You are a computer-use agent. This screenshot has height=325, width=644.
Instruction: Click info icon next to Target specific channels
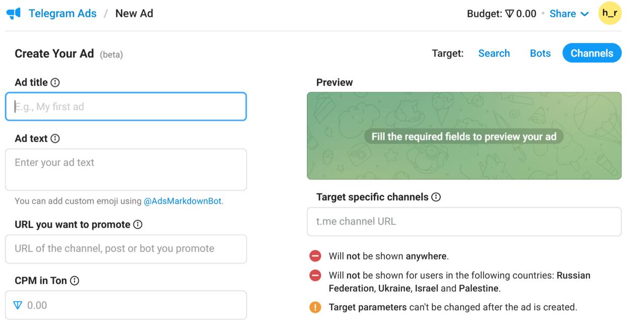[x=436, y=197]
